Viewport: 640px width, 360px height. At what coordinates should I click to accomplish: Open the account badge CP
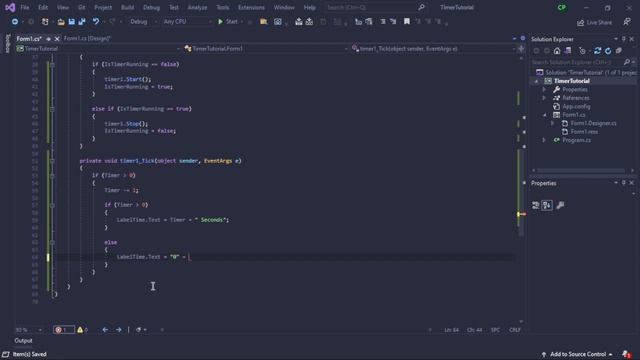click(x=562, y=7)
